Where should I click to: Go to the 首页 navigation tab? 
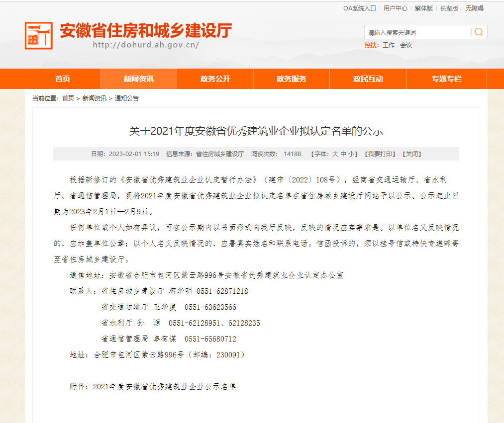pos(63,79)
